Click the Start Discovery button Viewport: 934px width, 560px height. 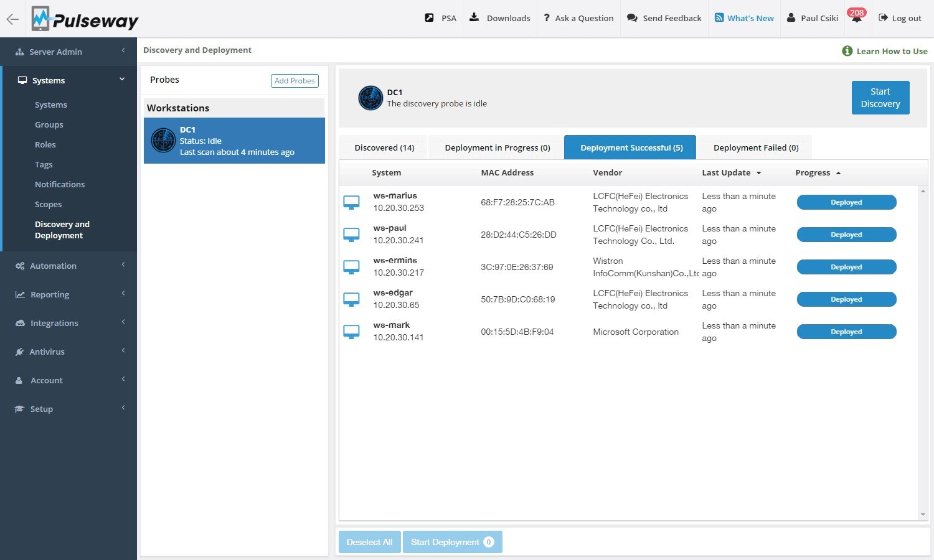880,98
